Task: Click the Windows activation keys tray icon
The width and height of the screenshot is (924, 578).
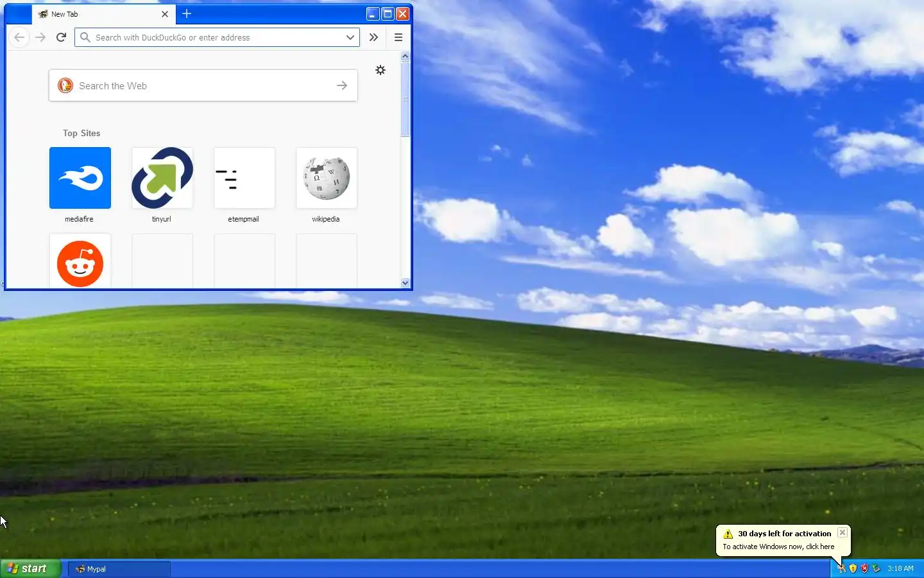Action: point(841,568)
